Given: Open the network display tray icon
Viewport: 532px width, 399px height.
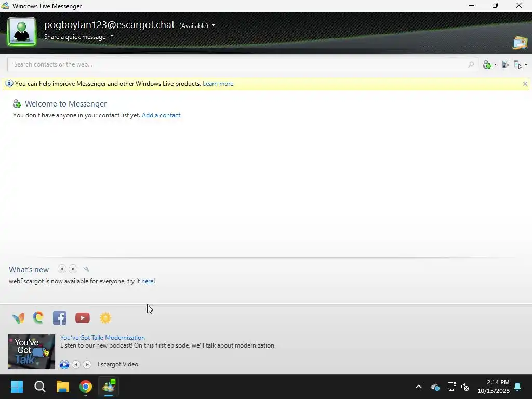Looking at the screenshot, I should click(x=451, y=387).
